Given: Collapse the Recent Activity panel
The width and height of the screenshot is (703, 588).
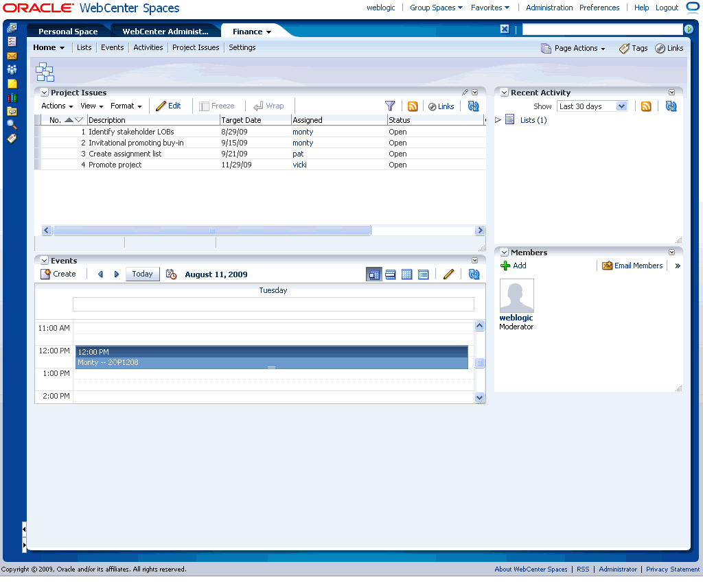Looking at the screenshot, I should 505,93.
